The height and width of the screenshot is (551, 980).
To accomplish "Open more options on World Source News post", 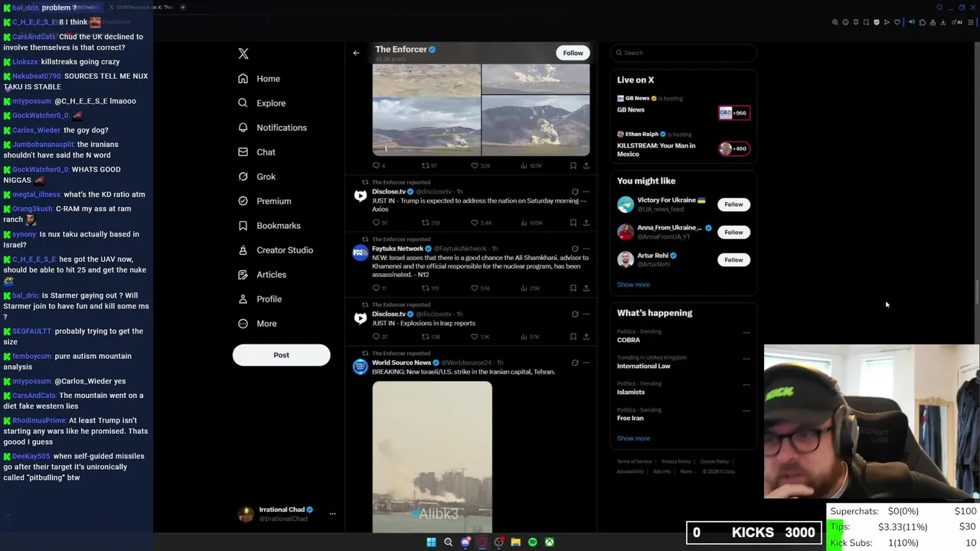I will click(x=586, y=363).
